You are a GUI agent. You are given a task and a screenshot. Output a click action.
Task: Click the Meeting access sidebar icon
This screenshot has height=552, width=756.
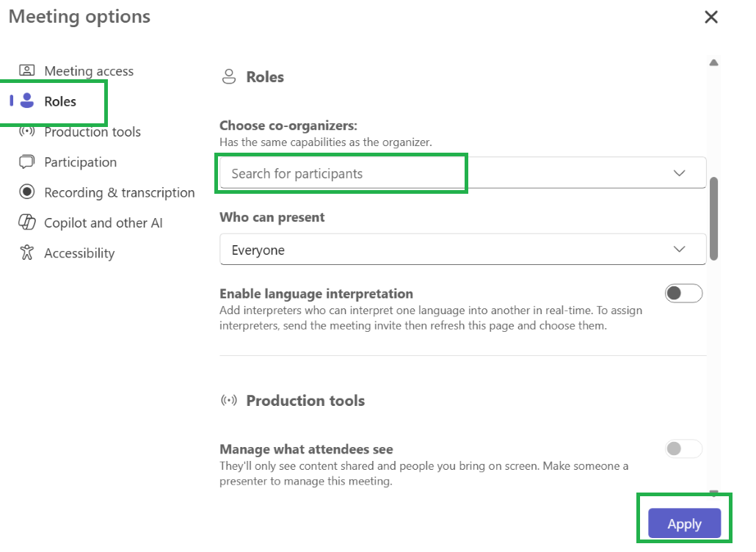click(27, 70)
